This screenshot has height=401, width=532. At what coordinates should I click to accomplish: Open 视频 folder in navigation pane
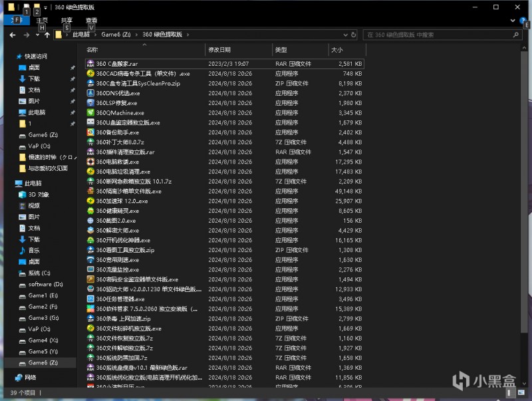[x=34, y=205]
